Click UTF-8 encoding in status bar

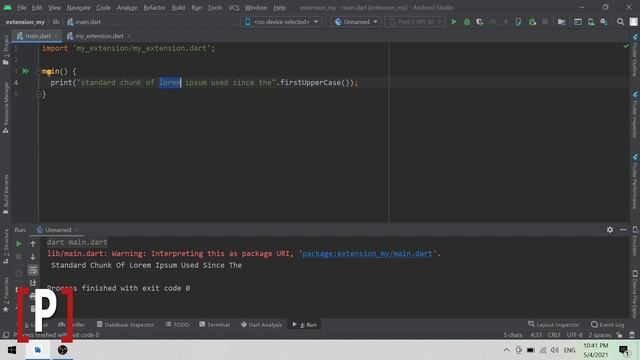pos(574,335)
